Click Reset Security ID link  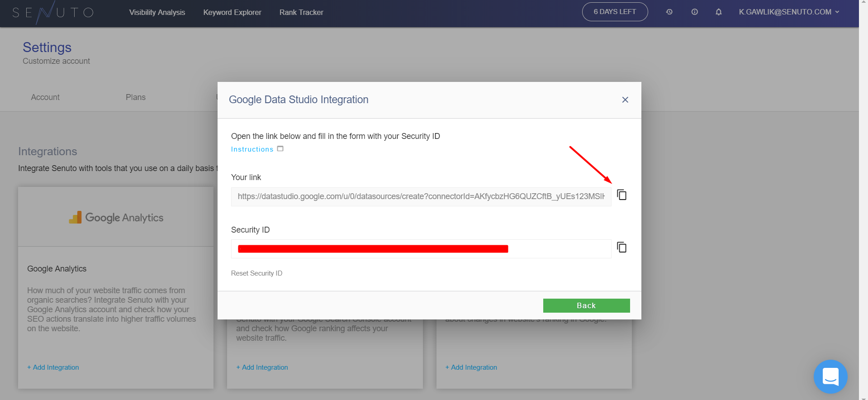click(x=256, y=273)
